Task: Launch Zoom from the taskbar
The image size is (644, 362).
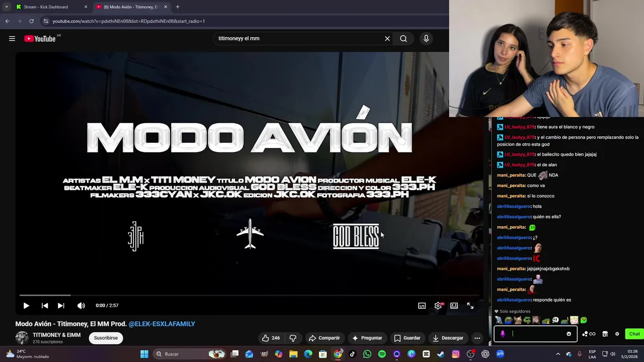Action: tap(500, 354)
